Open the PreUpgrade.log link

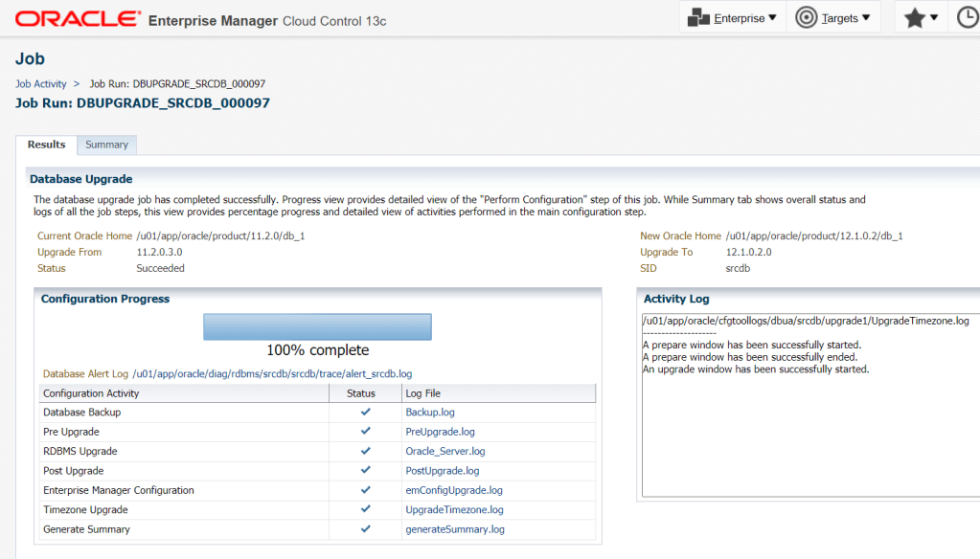pyautogui.click(x=441, y=432)
